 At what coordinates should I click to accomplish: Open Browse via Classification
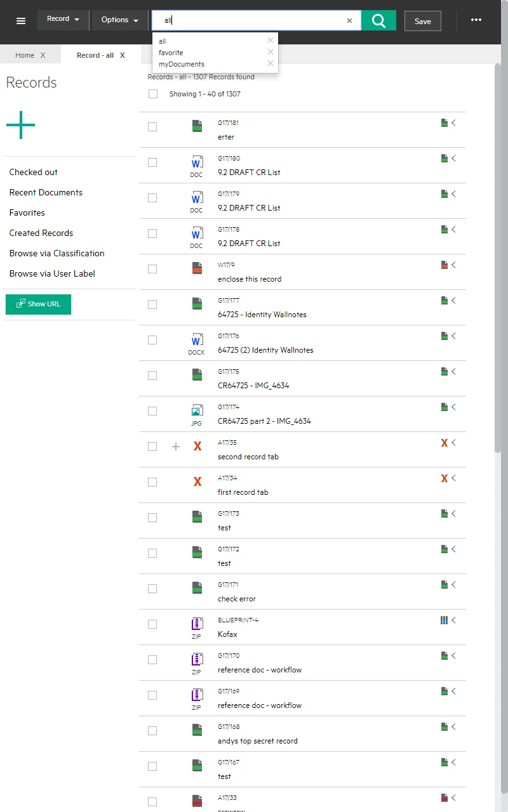pos(57,253)
